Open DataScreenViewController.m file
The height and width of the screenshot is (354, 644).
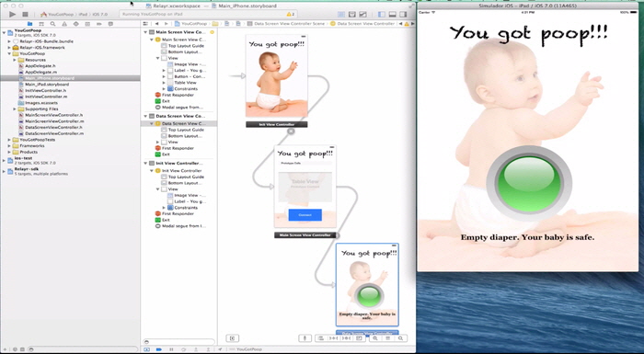pyautogui.click(x=54, y=133)
